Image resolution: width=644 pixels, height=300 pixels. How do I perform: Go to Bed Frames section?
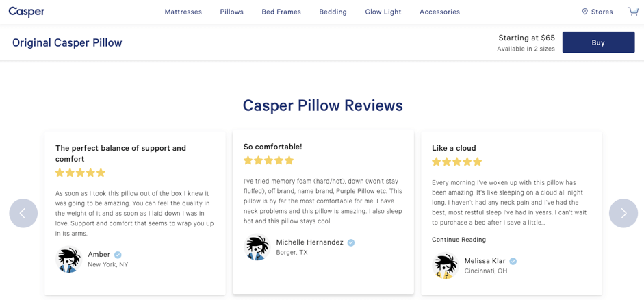click(281, 12)
